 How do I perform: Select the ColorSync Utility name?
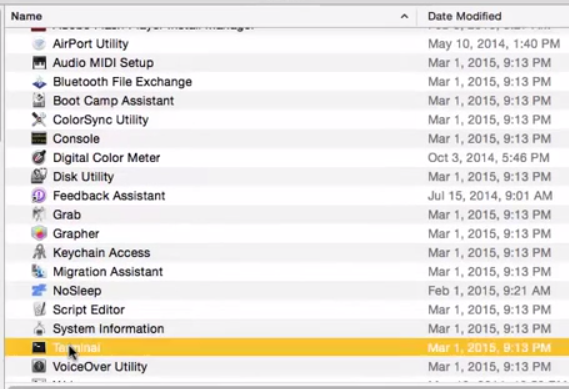tap(101, 120)
